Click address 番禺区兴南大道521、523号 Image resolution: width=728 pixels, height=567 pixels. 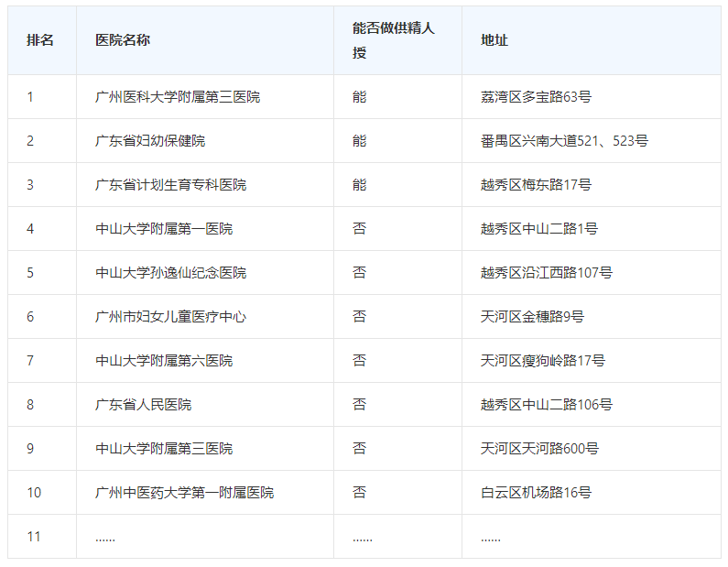tap(564, 141)
